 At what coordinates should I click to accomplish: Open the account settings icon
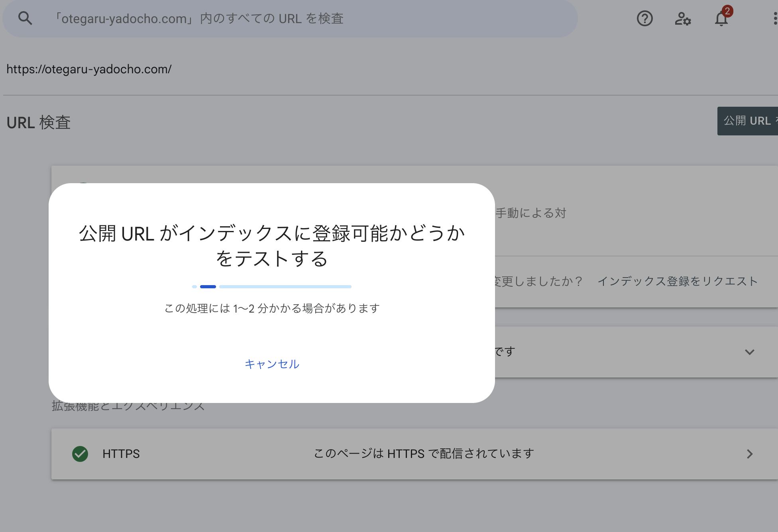click(x=683, y=19)
